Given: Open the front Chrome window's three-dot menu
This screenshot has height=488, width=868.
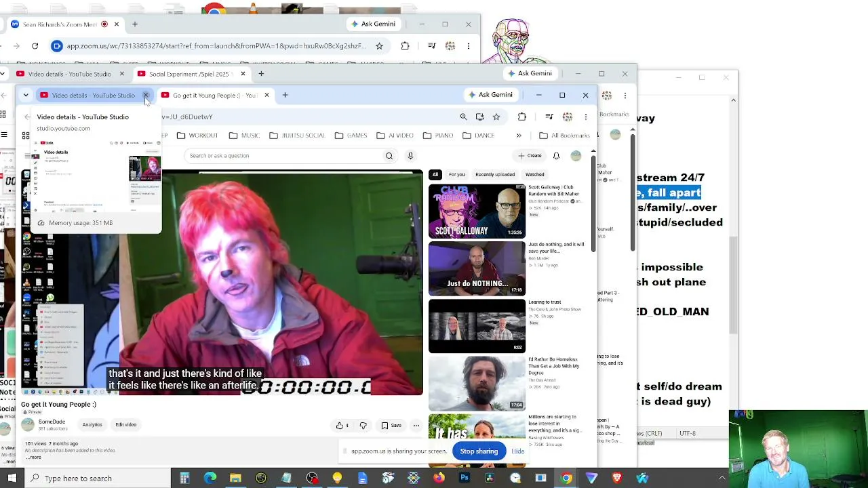Looking at the screenshot, I should coord(586,117).
